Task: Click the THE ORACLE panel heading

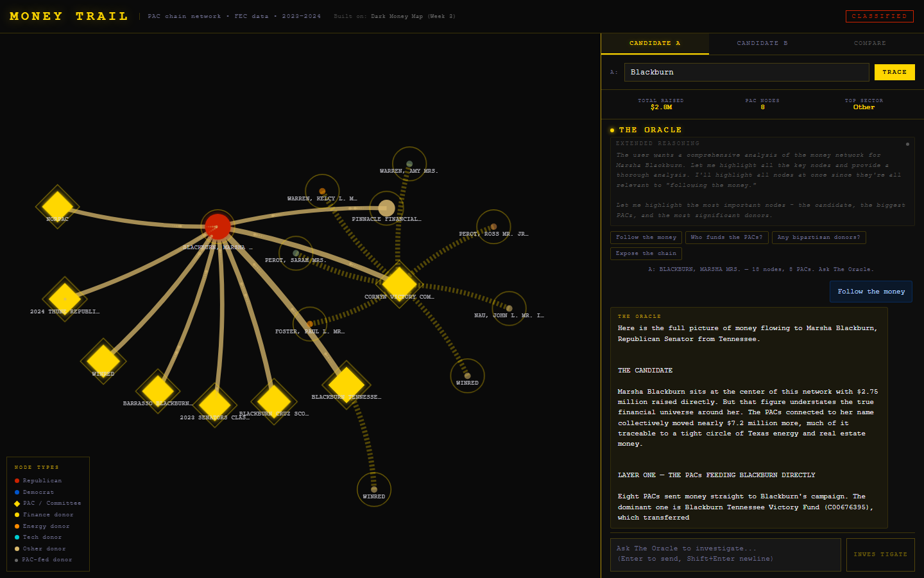Action: click(x=650, y=130)
